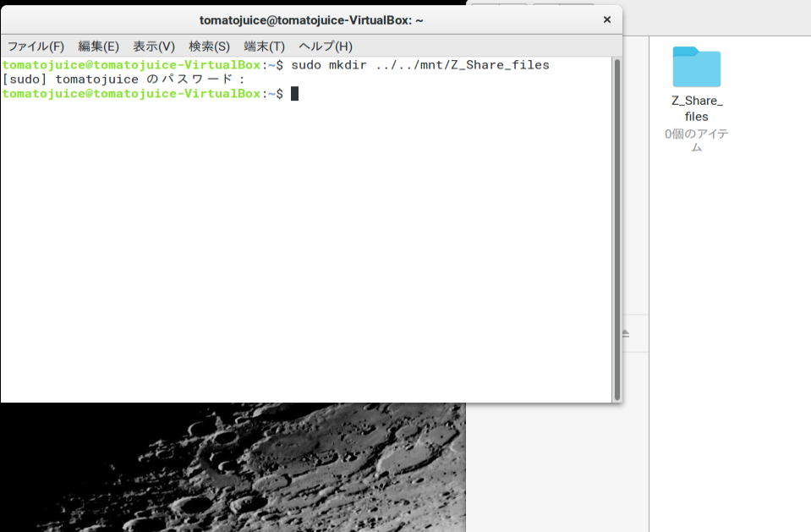Open the 検索(S) menu
The width and height of the screenshot is (811, 532).
coord(209,46)
